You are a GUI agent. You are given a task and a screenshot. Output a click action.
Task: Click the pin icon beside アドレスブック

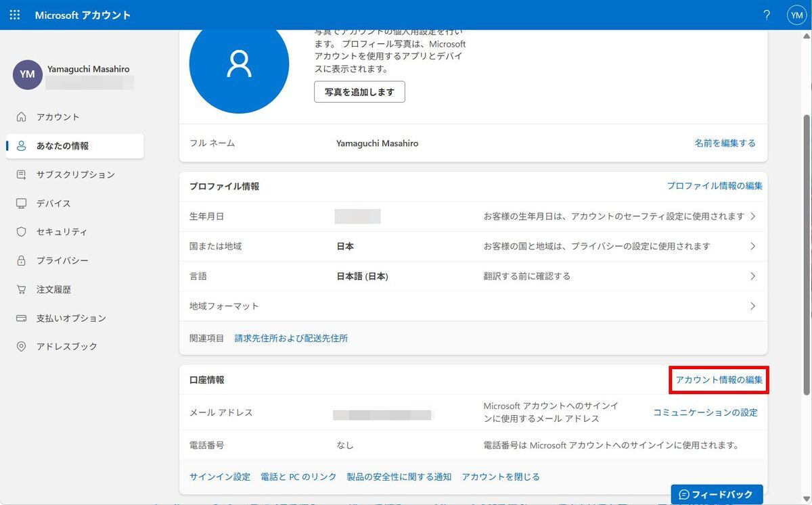click(22, 346)
